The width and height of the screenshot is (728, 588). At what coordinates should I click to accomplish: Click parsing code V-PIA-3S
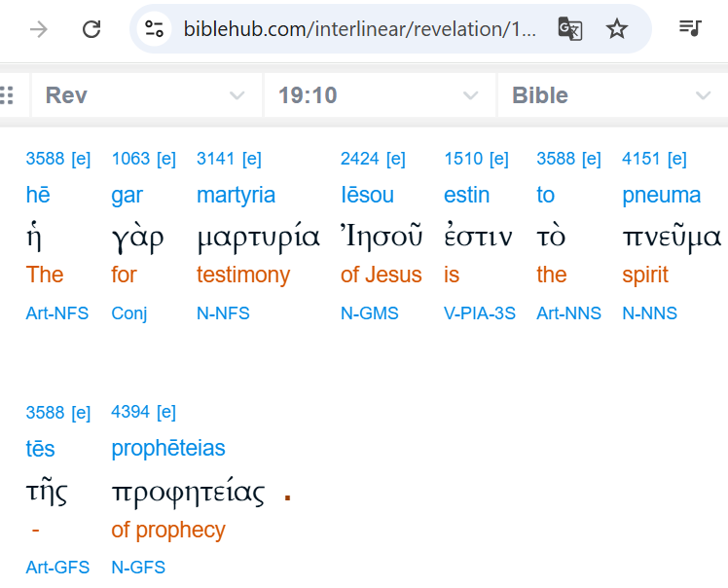[x=480, y=313]
